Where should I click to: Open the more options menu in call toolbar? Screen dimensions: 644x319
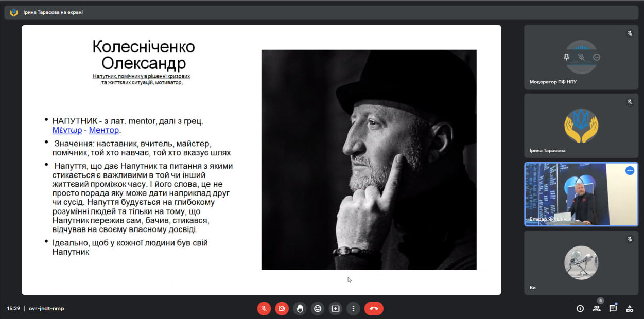point(354,308)
